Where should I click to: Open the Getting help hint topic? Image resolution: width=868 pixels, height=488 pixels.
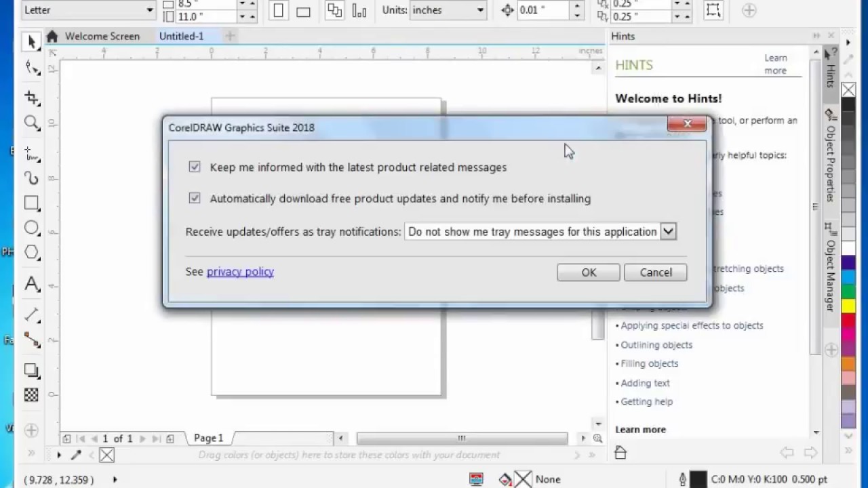(647, 402)
